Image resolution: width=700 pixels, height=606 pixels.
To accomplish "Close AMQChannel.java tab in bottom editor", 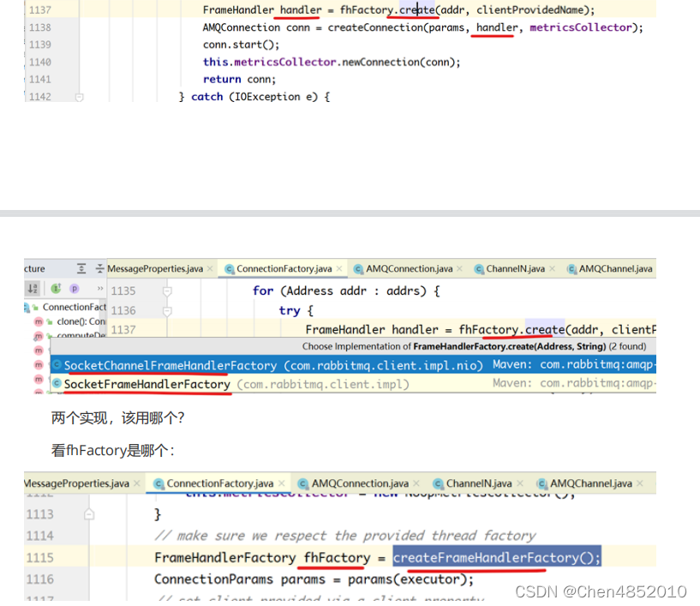I will [x=640, y=483].
